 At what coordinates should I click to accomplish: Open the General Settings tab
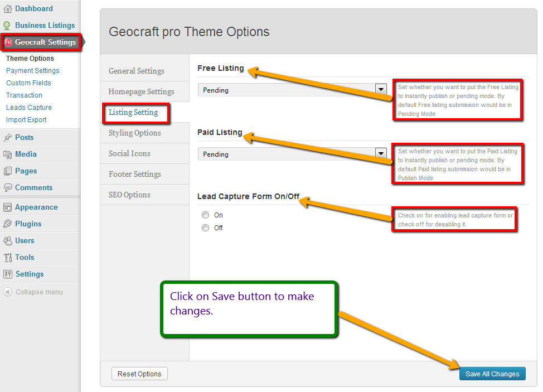pyautogui.click(x=145, y=71)
